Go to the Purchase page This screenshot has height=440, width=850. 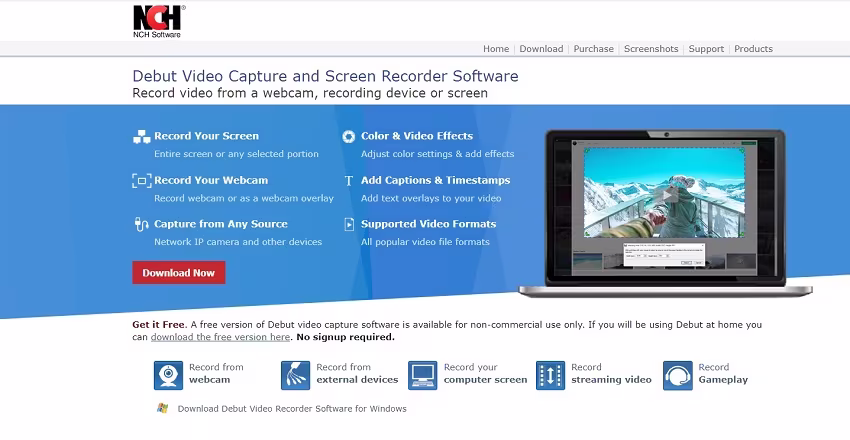[x=594, y=49]
